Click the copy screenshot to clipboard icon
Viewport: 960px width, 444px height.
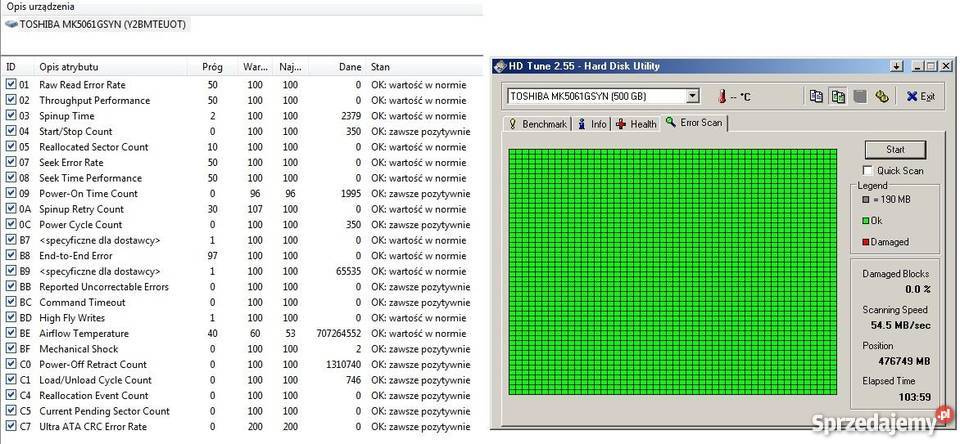(838, 96)
